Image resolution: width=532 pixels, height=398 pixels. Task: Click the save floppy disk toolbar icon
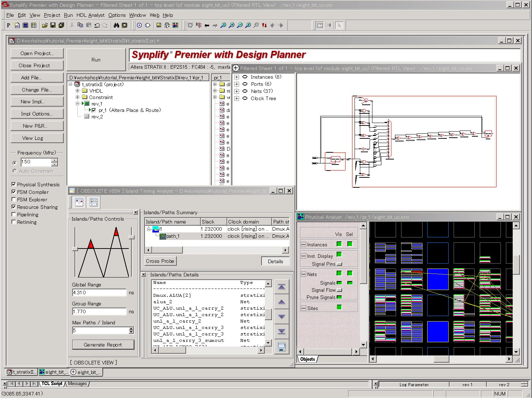tap(53, 25)
